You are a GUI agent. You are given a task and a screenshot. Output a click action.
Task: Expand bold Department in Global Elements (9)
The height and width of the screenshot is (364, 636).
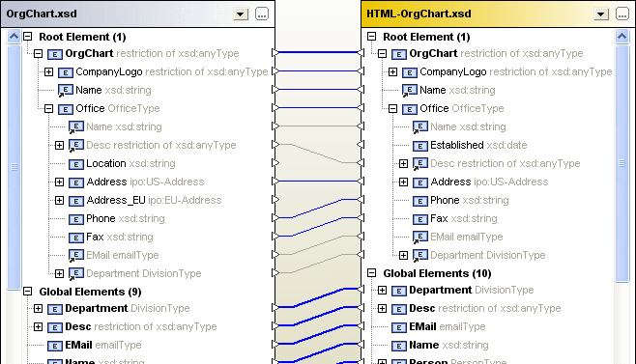38,308
